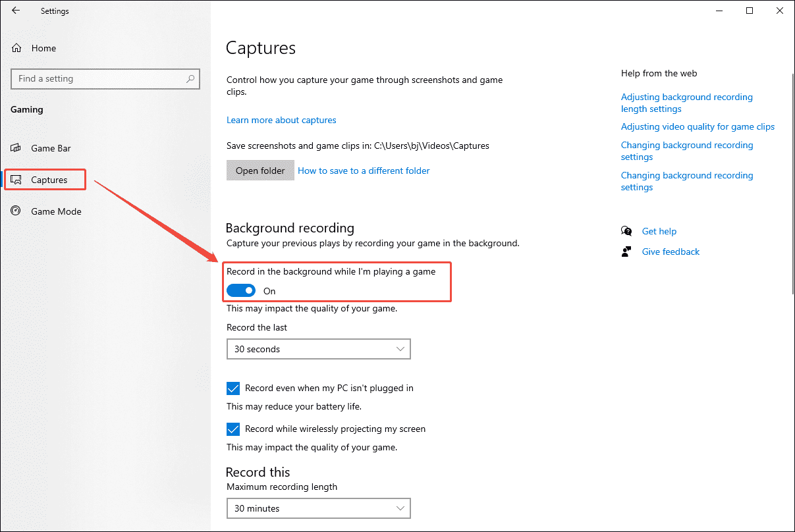This screenshot has height=532, width=795.
Task: Click inside the Find a setting search box
Action: pyautogui.click(x=99, y=78)
